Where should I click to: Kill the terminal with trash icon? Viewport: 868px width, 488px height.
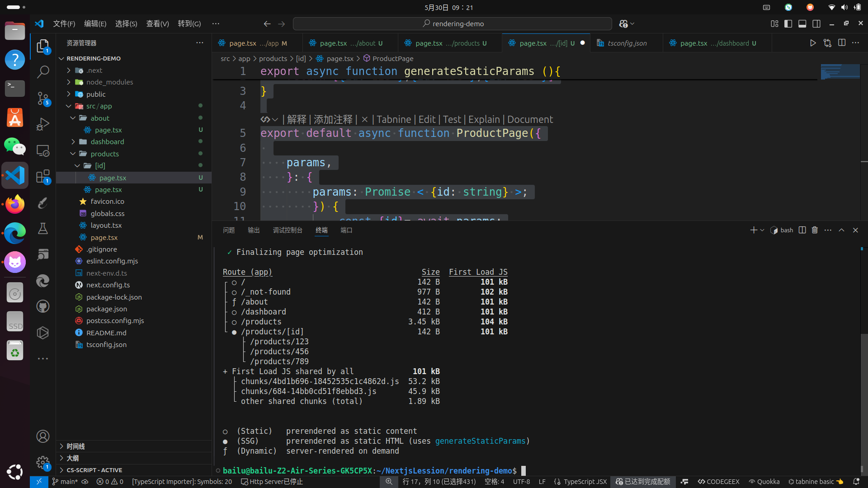pos(815,230)
